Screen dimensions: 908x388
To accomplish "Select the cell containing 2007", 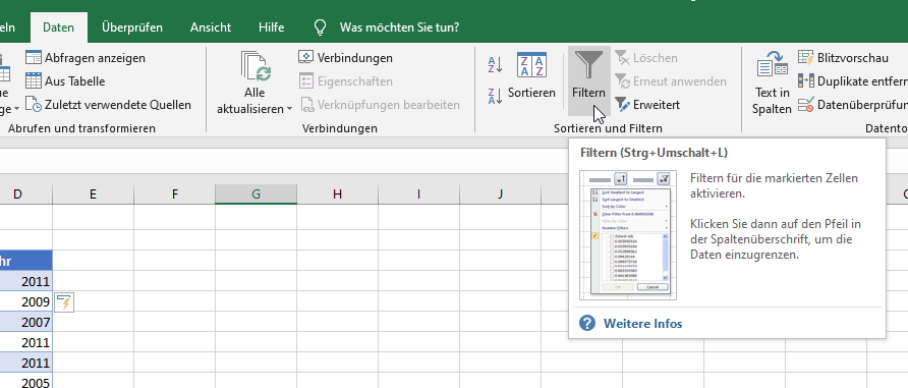I will pos(26,321).
